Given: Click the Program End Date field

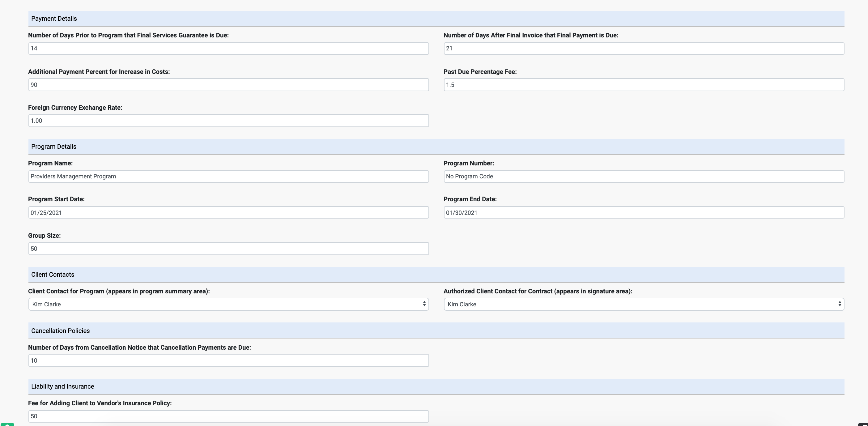Looking at the screenshot, I should pos(644,213).
